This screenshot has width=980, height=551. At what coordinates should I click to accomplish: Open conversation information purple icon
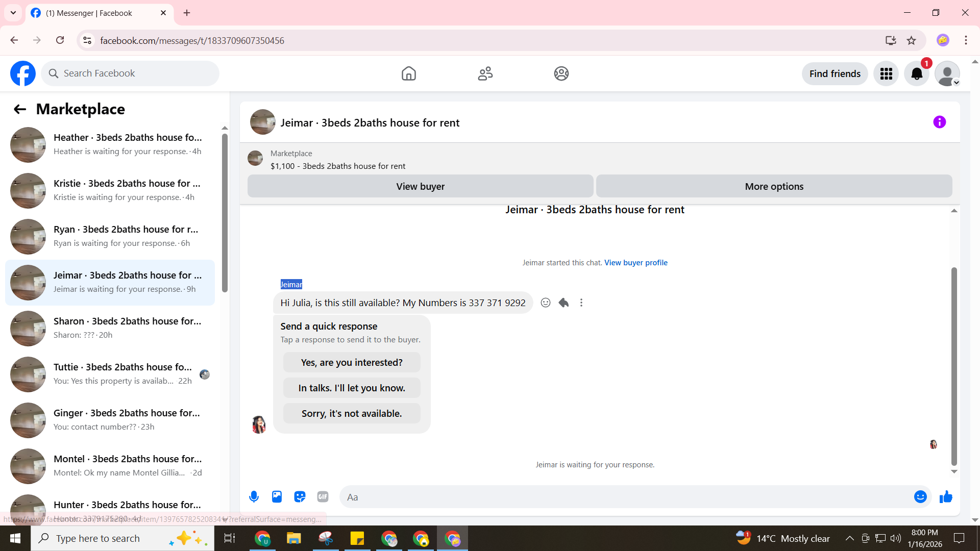(940, 122)
